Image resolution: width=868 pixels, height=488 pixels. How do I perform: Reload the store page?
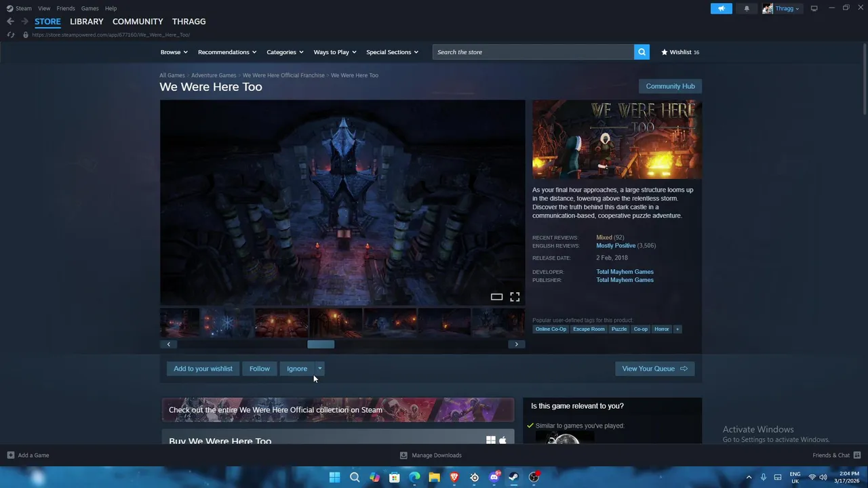click(x=11, y=35)
